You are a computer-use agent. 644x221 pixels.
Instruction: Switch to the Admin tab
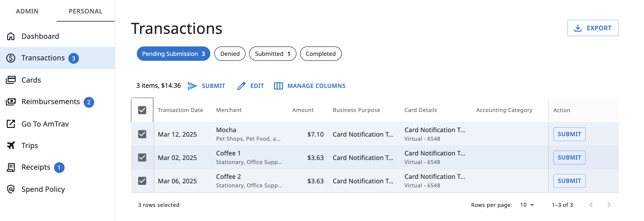click(x=27, y=11)
